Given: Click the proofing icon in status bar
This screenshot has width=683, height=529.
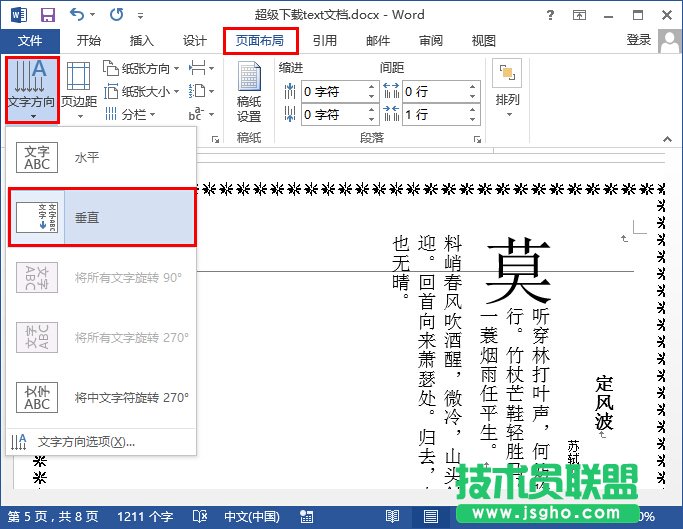Looking at the screenshot, I should tap(200, 518).
